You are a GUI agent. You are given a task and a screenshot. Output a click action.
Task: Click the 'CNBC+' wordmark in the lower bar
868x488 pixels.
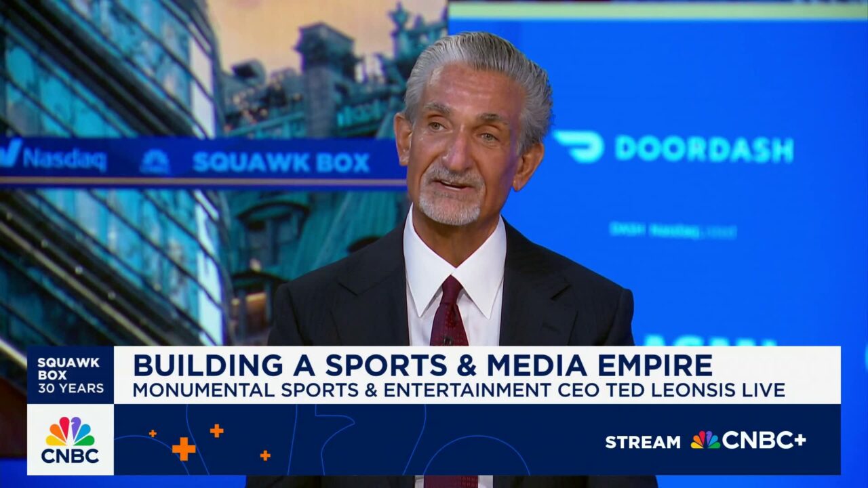pyautogui.click(x=764, y=441)
